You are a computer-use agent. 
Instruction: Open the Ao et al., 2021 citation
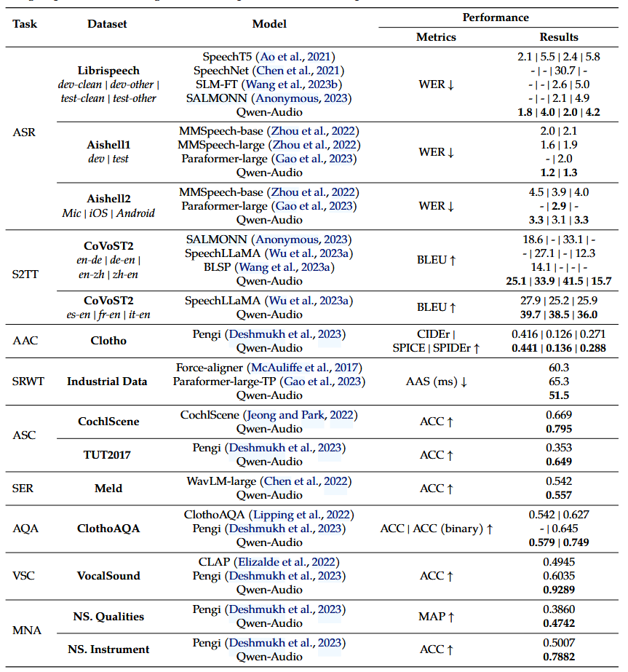(295, 57)
